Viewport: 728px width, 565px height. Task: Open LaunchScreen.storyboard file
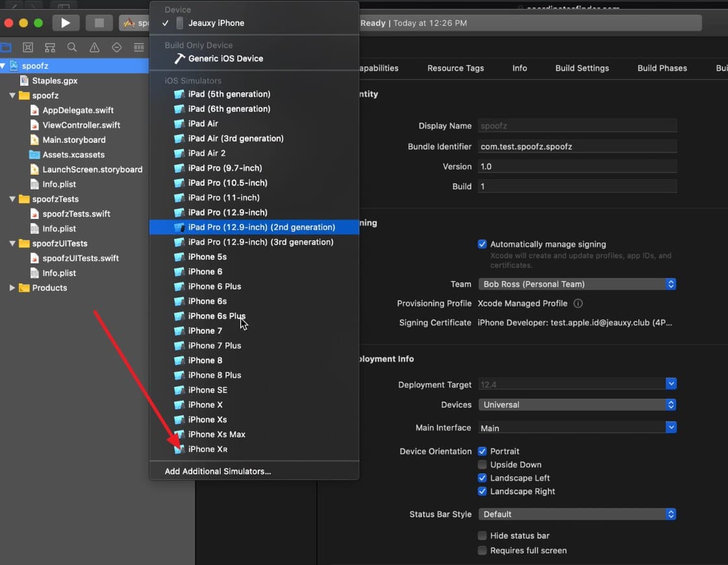92,170
